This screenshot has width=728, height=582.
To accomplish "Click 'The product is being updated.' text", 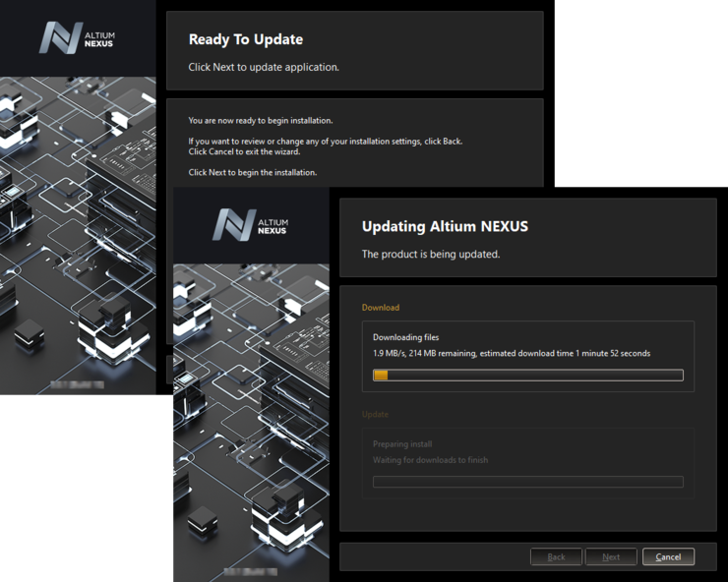I will 431,255.
